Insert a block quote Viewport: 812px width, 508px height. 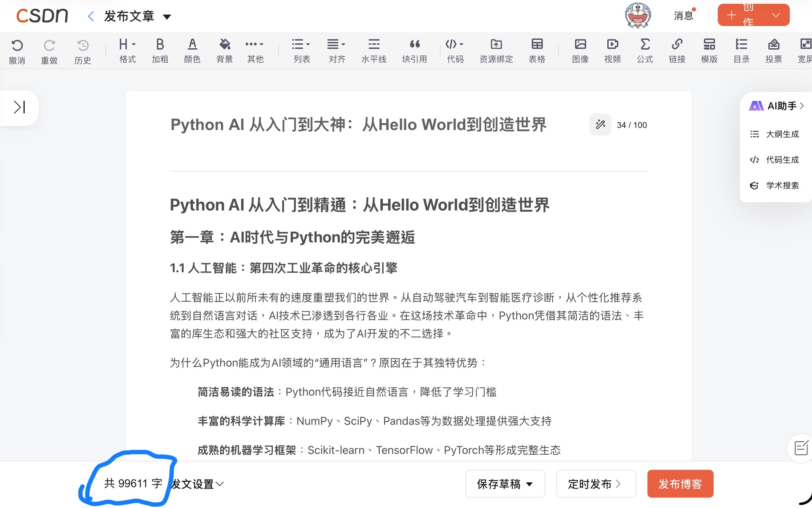coord(415,50)
